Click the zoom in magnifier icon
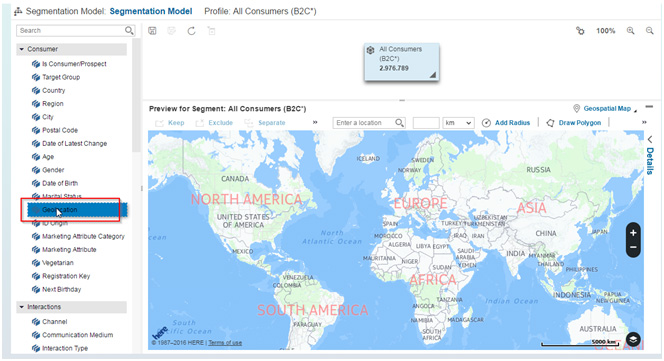 [631, 31]
